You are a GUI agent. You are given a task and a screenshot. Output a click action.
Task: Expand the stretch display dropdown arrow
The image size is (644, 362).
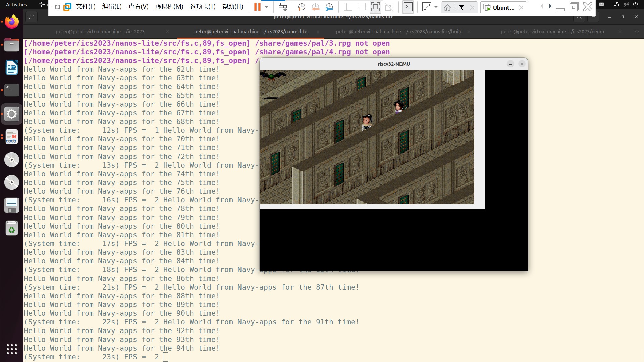436,7
